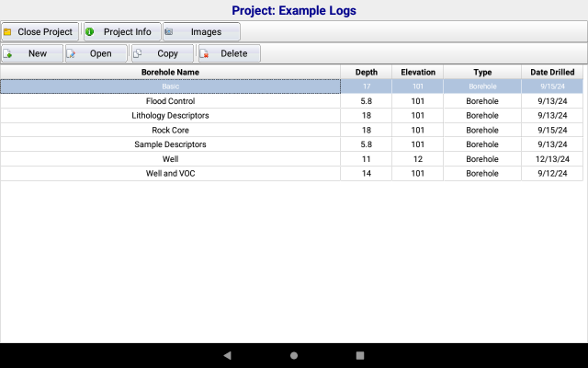Click the Copy borehole icon
This screenshot has height=368, width=588.
point(137,54)
